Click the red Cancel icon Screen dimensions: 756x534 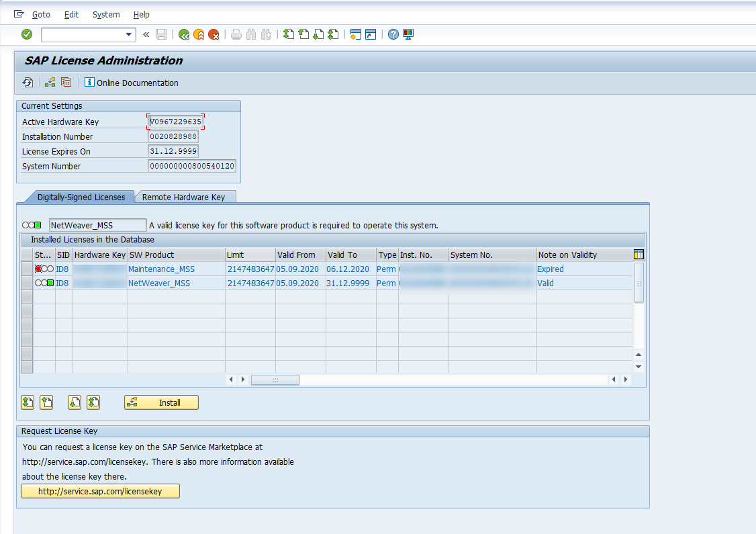pyautogui.click(x=214, y=34)
